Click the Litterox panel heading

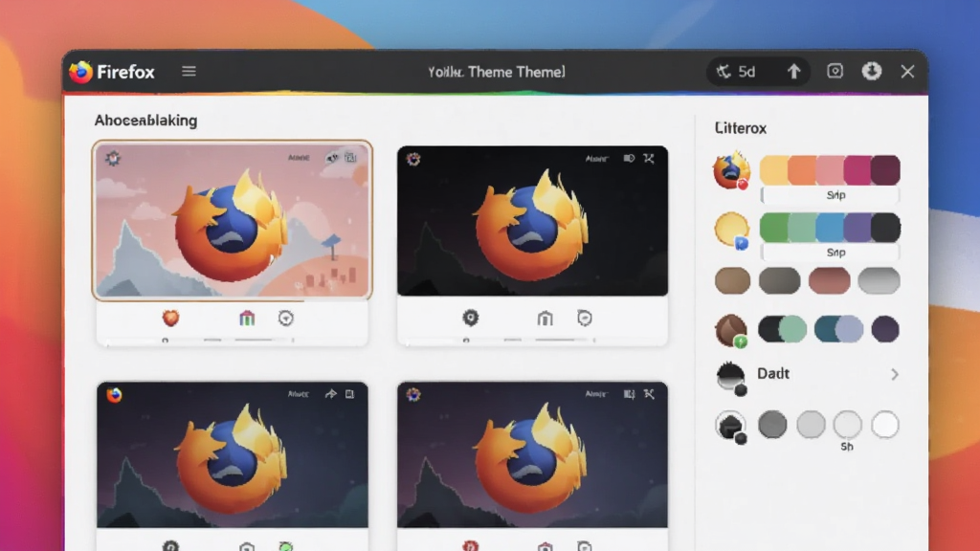click(x=740, y=128)
